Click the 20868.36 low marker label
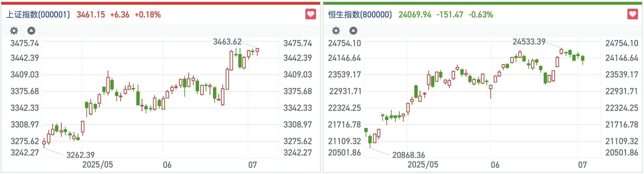Image resolution: width=644 pixels, height=174 pixels. [x=409, y=155]
